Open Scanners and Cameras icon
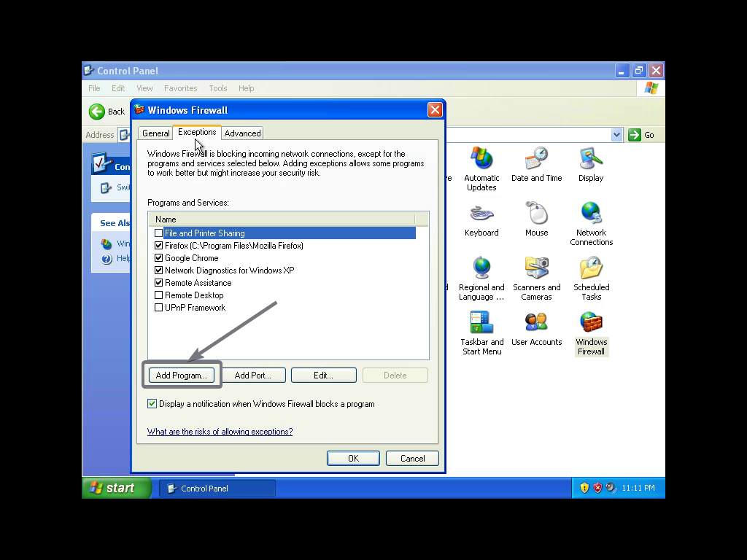Viewport: 747px width, 560px height. tap(536, 279)
